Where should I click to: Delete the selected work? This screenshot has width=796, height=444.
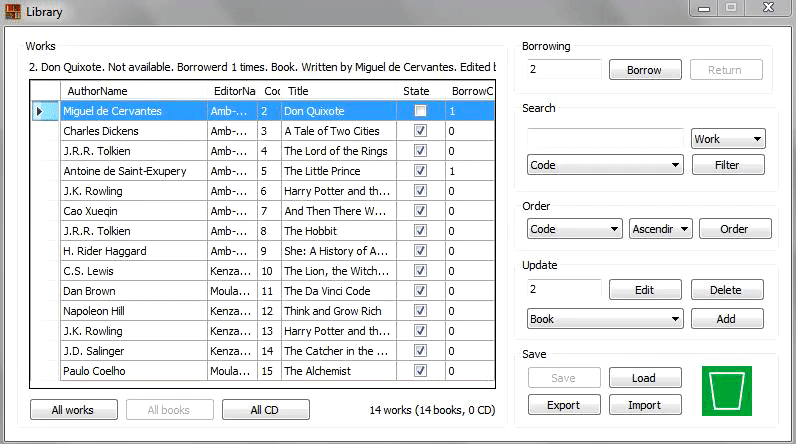tap(726, 290)
